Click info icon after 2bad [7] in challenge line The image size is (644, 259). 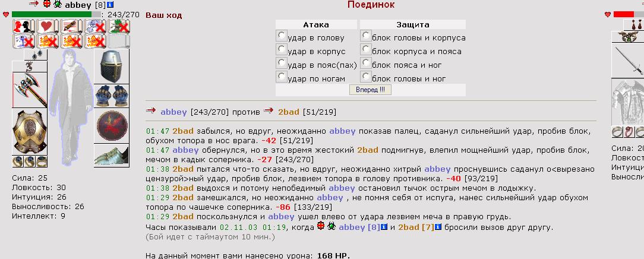click(x=438, y=227)
